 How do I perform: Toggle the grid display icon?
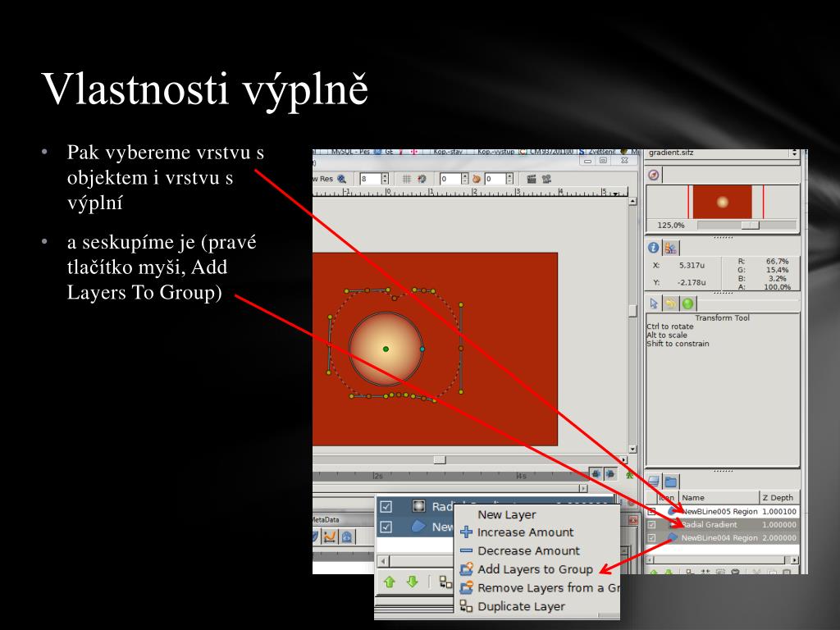point(407,179)
